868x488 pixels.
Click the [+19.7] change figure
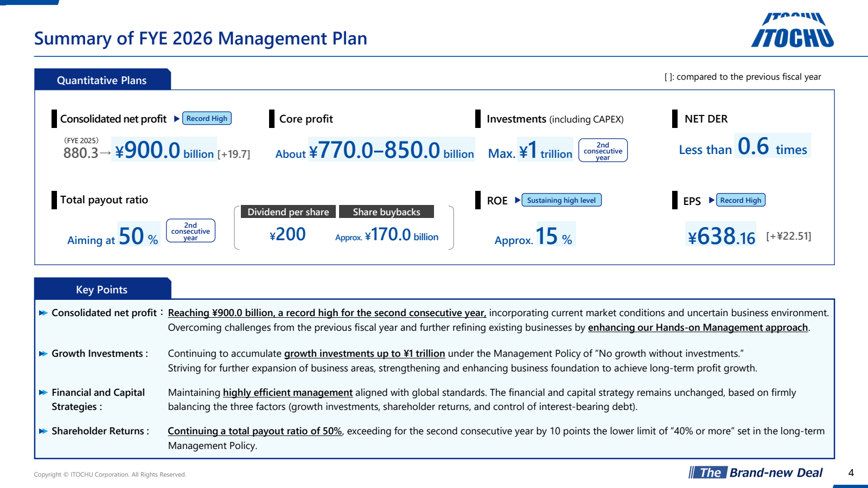point(234,154)
